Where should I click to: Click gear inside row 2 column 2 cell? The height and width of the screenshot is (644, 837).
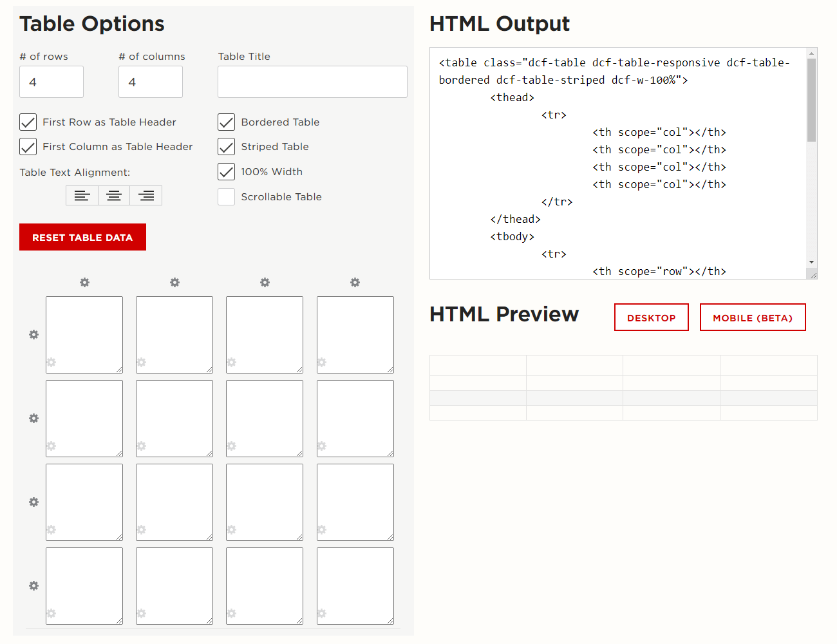pos(142,446)
